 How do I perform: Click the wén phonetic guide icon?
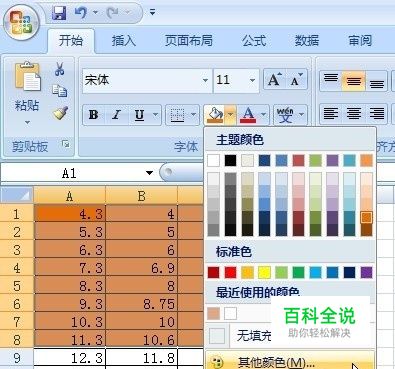point(285,115)
